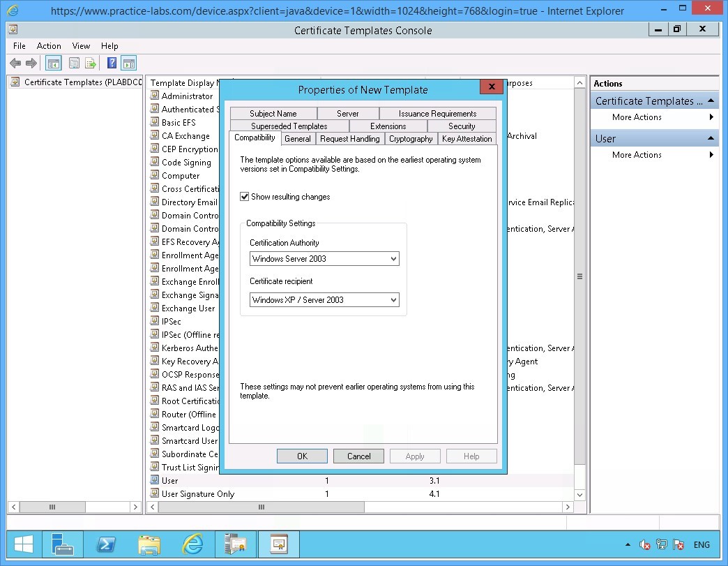Screen dimensions: 728x566
Task: Click the OK button
Action: pos(302,456)
